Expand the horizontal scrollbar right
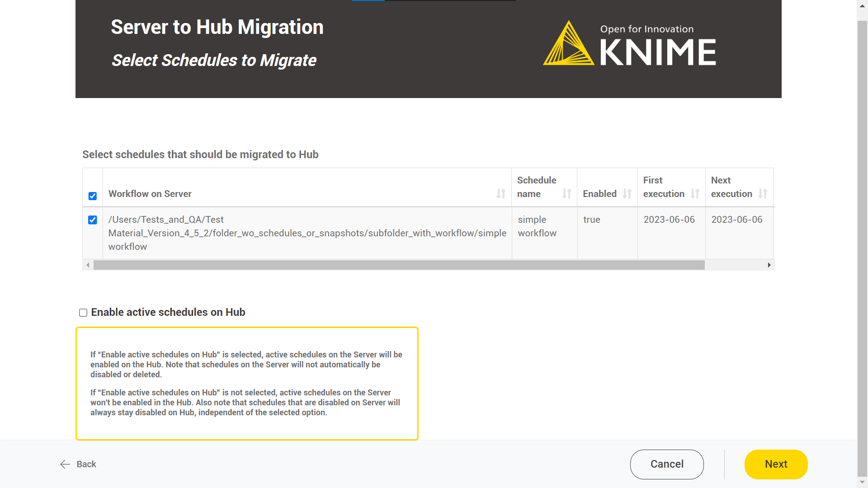868x488 pixels. [769, 265]
